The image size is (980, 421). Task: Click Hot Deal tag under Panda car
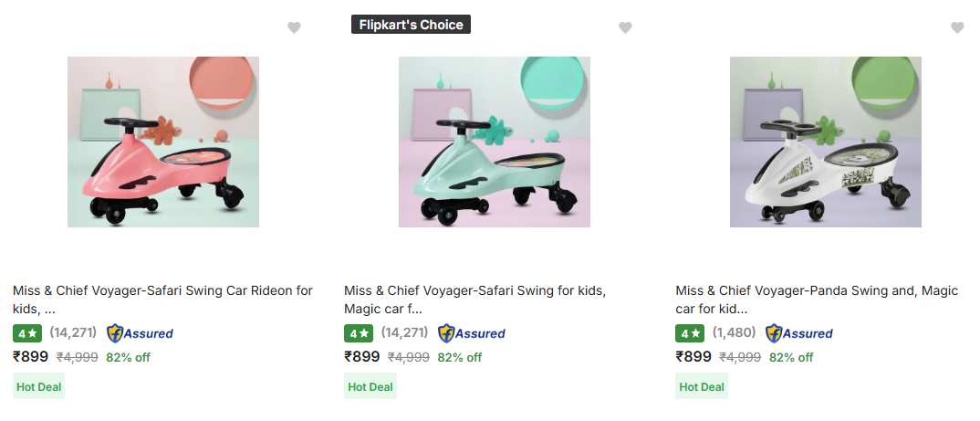pos(702,386)
